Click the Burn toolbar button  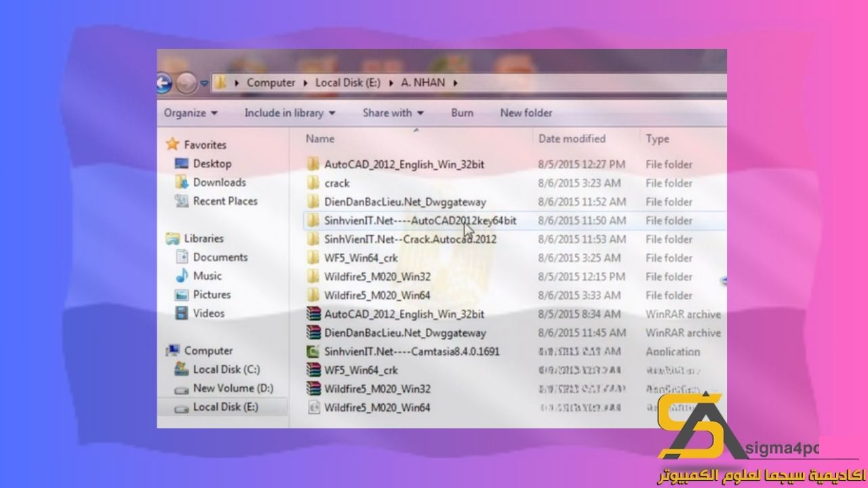[x=462, y=113]
